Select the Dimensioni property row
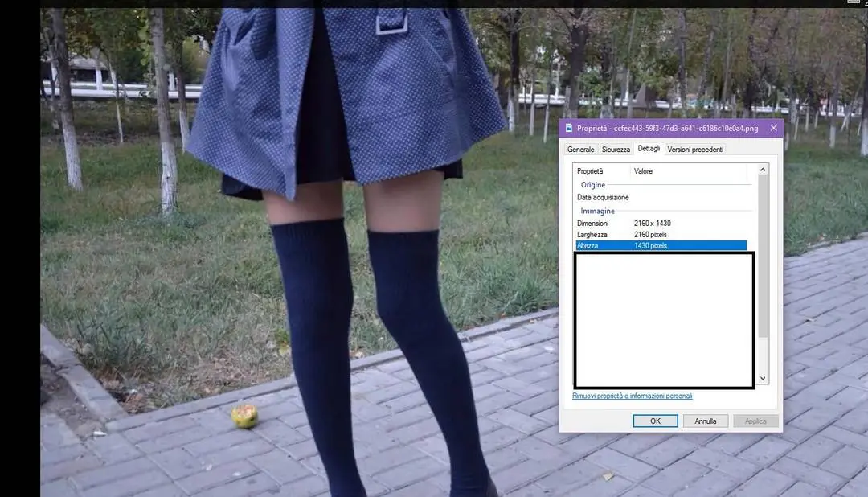This screenshot has height=497, width=868. (661, 224)
